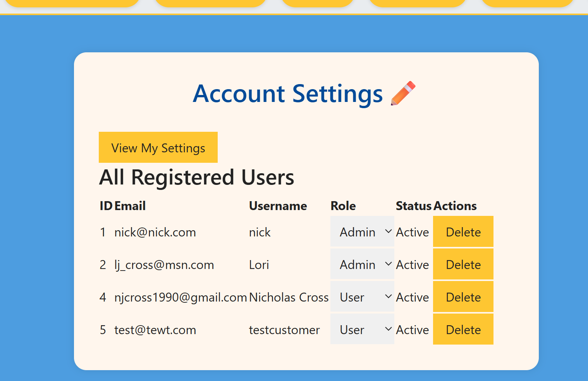Viewport: 588px width, 381px height.
Task: Click the Username column header
Action: coord(278,206)
